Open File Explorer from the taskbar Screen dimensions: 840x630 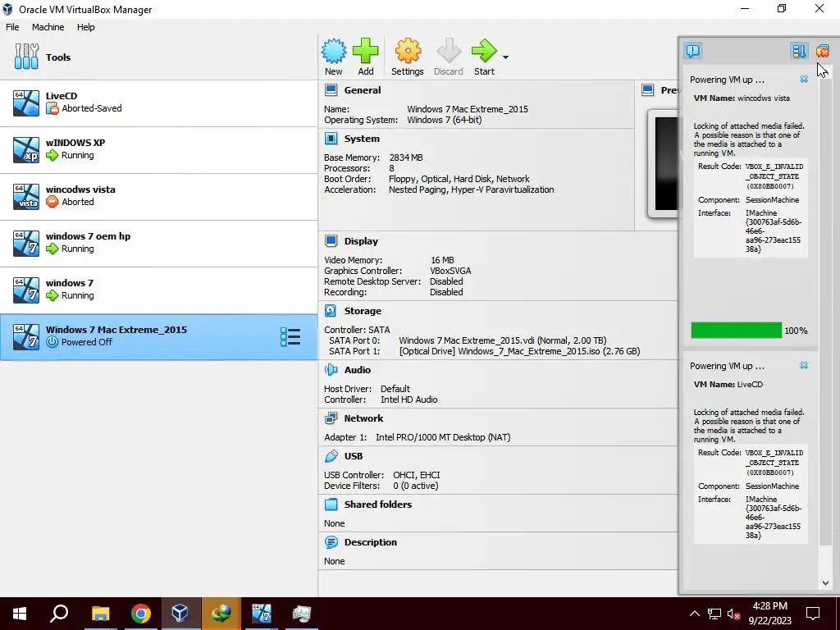click(x=100, y=614)
